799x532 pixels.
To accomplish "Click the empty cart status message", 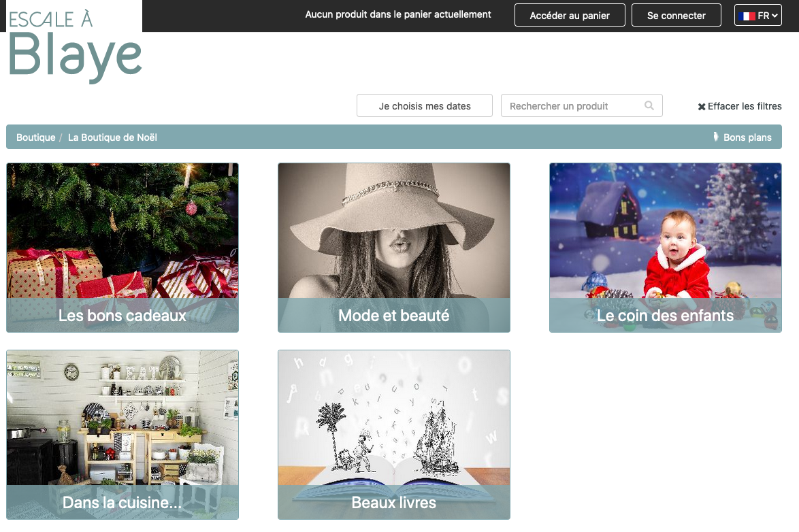I will coord(398,14).
